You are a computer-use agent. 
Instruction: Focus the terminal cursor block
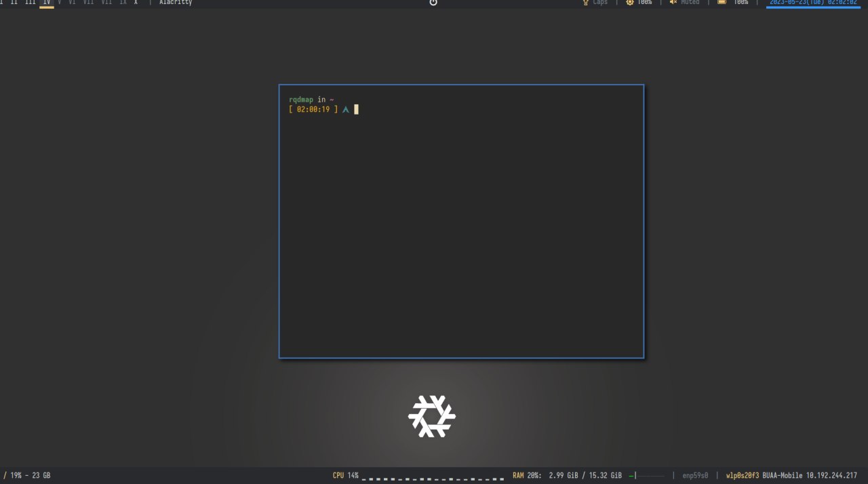(356, 109)
